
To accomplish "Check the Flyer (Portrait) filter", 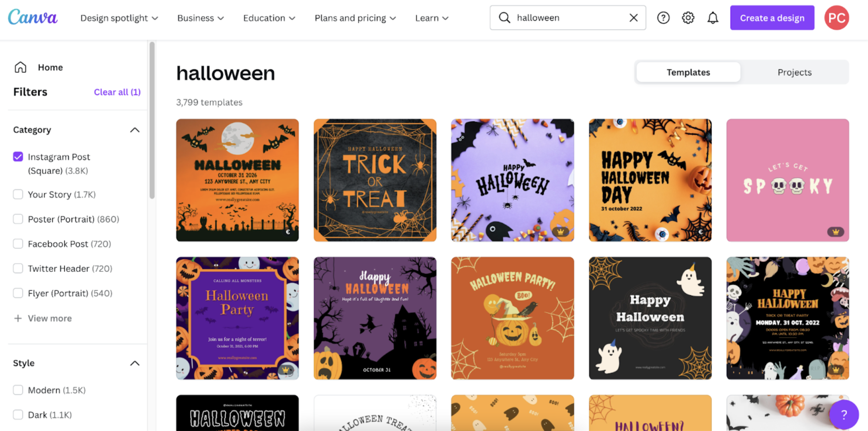I will coord(18,293).
